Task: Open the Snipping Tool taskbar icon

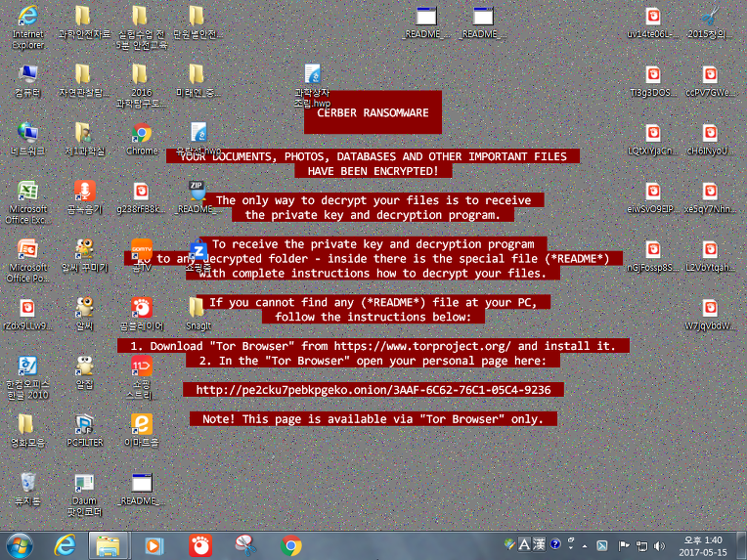Action: (245, 545)
